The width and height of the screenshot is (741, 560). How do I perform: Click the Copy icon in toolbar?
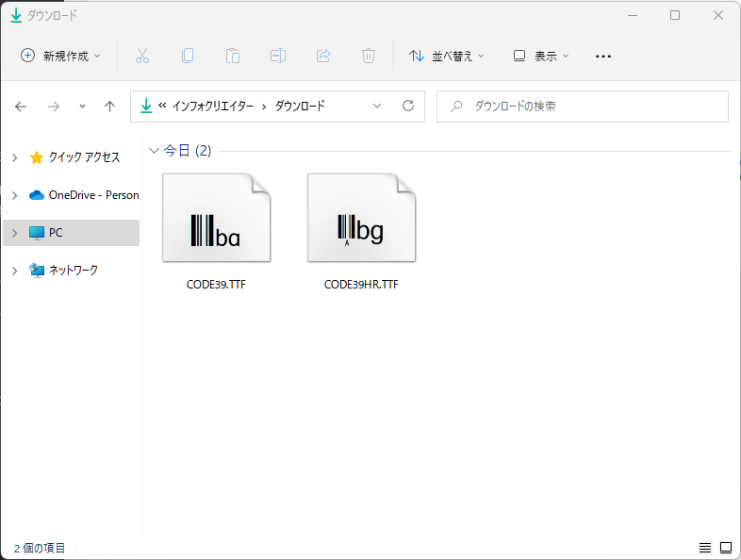coord(188,56)
